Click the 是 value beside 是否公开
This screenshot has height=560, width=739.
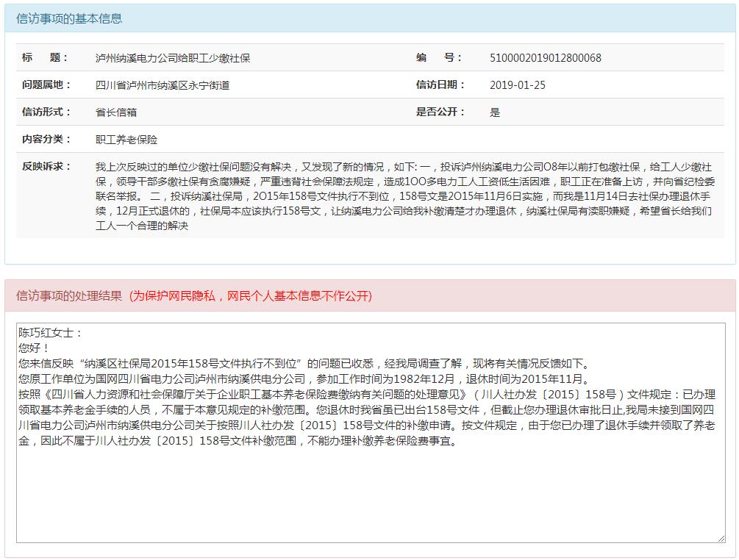pos(495,112)
